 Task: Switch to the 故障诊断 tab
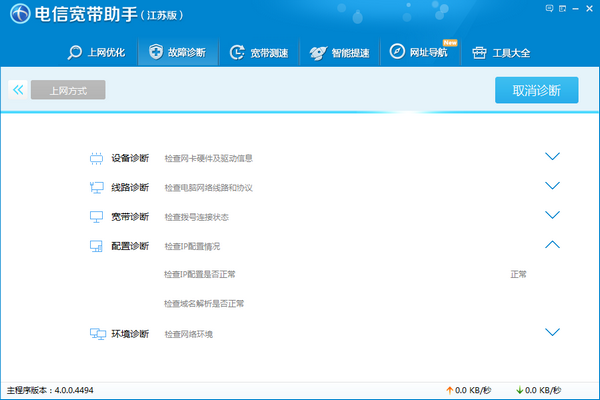click(178, 52)
